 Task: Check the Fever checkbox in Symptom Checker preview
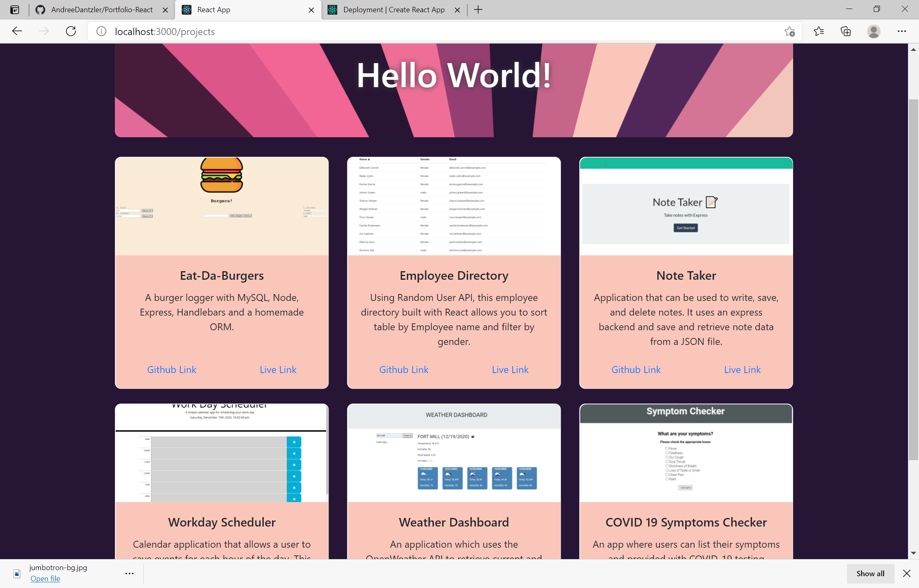pos(667,448)
